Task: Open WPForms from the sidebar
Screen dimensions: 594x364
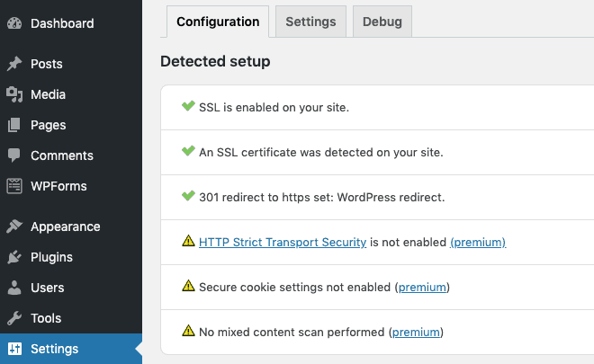Action: 71,186
